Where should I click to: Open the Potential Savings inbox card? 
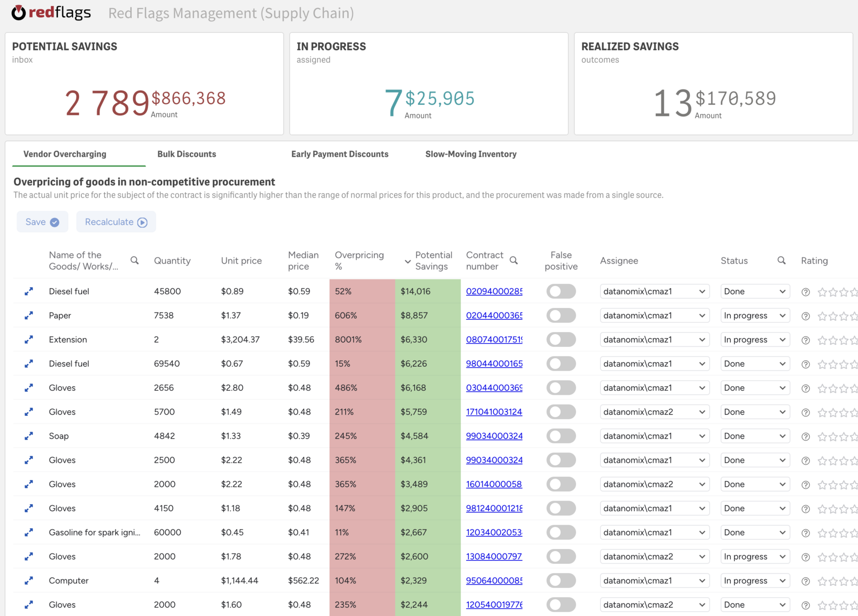[x=145, y=84]
